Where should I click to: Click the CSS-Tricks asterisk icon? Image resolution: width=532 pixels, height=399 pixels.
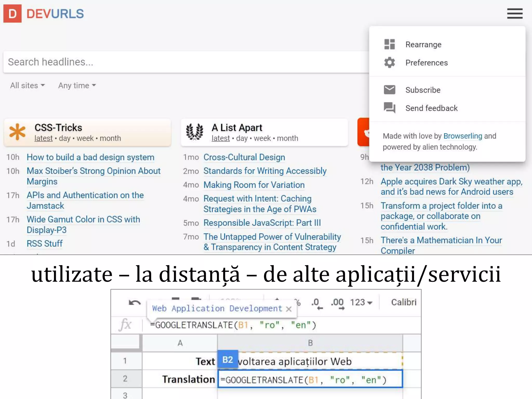[x=17, y=132]
